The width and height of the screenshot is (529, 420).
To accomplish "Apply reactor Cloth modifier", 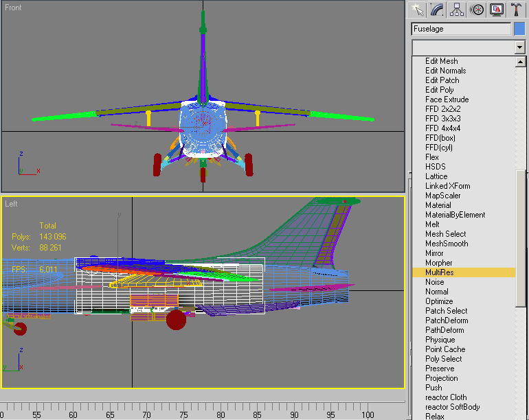I will [x=446, y=397].
